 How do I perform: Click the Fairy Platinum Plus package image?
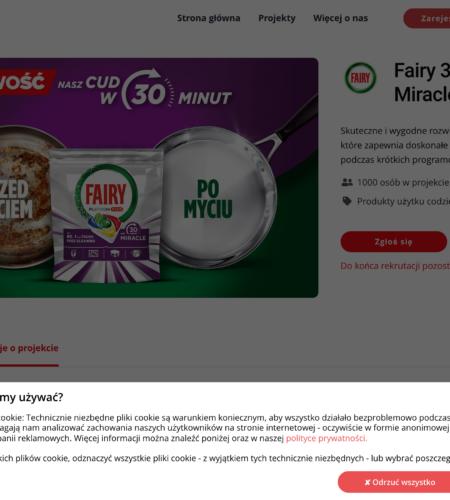pyautogui.click(x=106, y=215)
